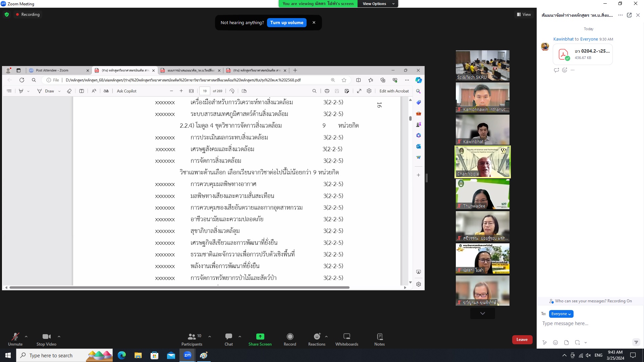The width and height of the screenshot is (644, 362).
Task: Send chat message button
Action: pyautogui.click(x=636, y=342)
